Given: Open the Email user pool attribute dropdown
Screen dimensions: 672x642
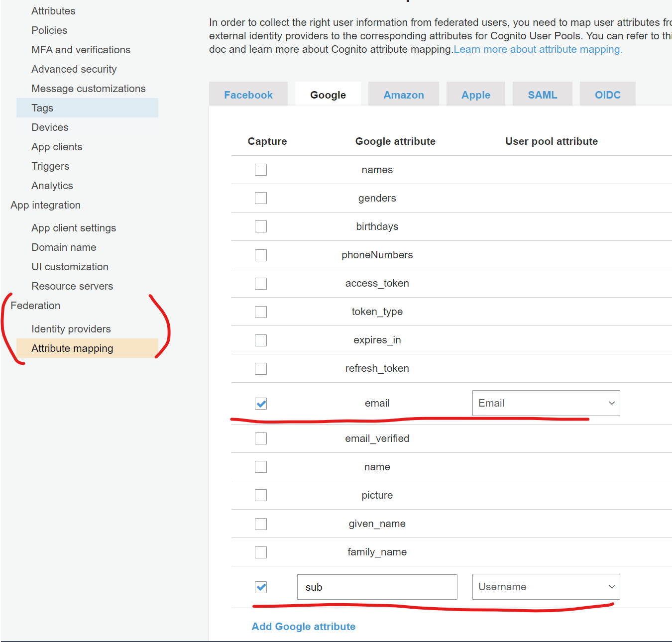Looking at the screenshot, I should [546, 403].
